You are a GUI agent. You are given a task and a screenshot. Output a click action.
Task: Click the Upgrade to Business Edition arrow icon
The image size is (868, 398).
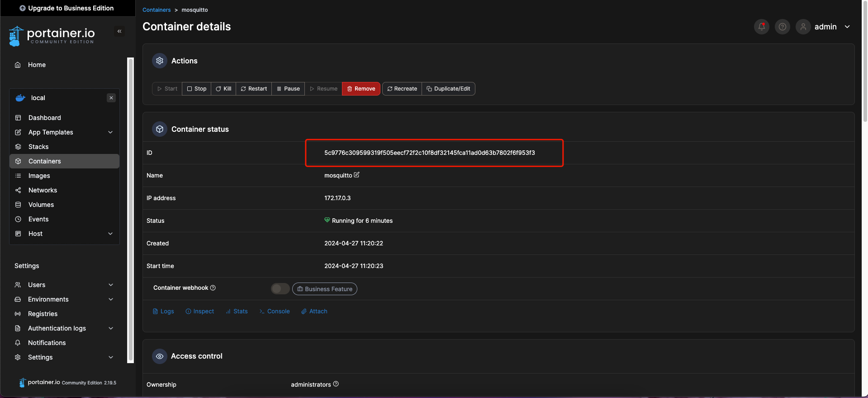(x=23, y=8)
